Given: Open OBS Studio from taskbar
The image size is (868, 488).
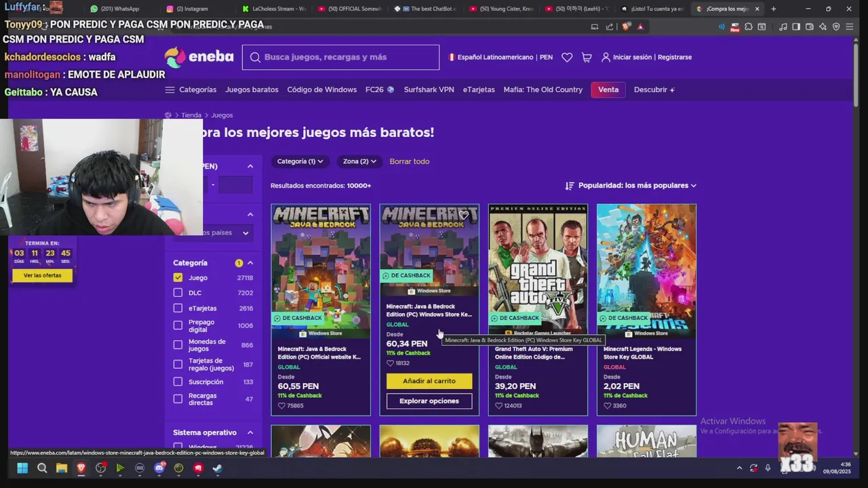Looking at the screenshot, I should click(x=100, y=468).
